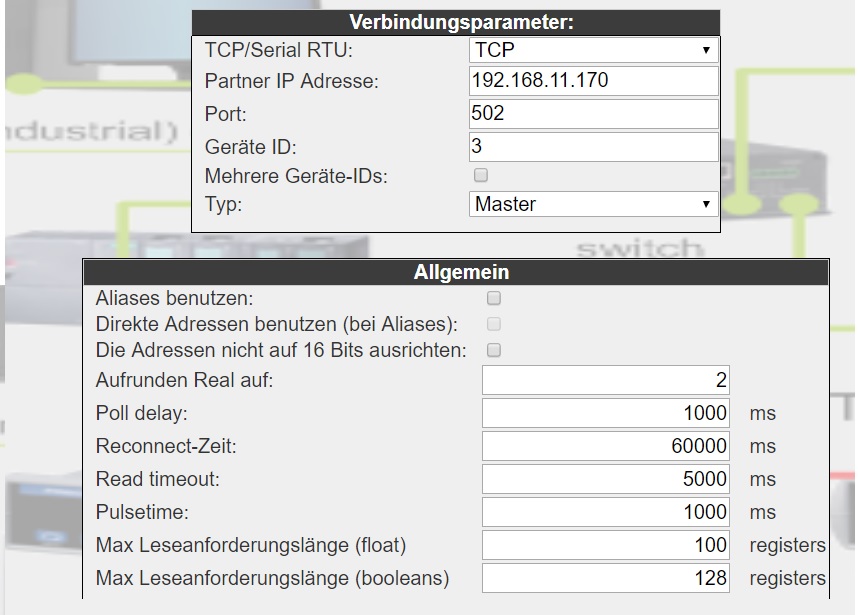Click Max Leseanforderungslänge (float) field

(x=606, y=544)
